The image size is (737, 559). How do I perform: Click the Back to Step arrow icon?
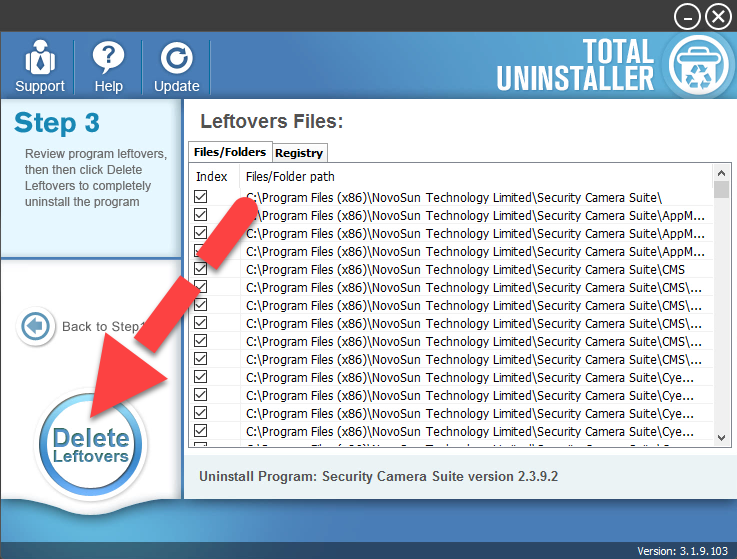tap(36, 326)
